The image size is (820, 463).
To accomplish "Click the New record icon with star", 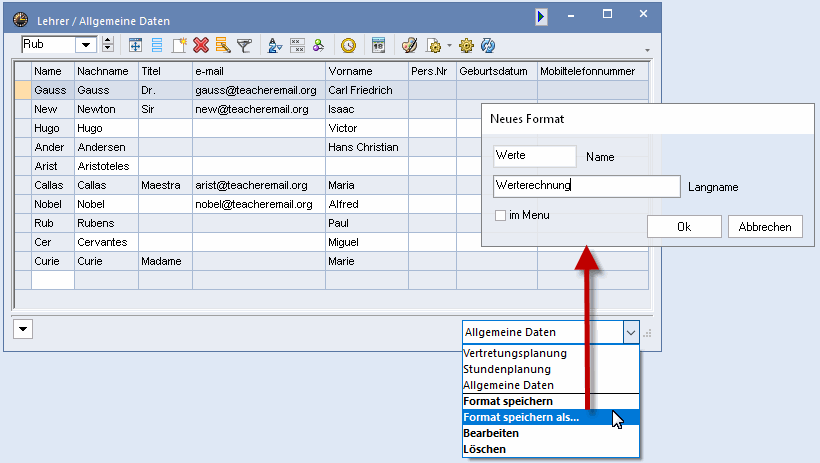I will [179, 46].
